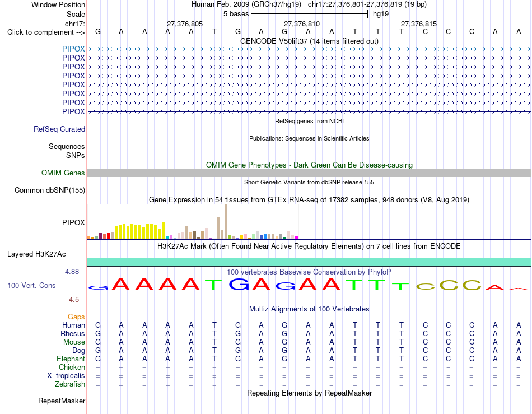Click 'Publications: Sequences in Scientific Articles' title
532x414 pixels.
[x=309, y=138]
